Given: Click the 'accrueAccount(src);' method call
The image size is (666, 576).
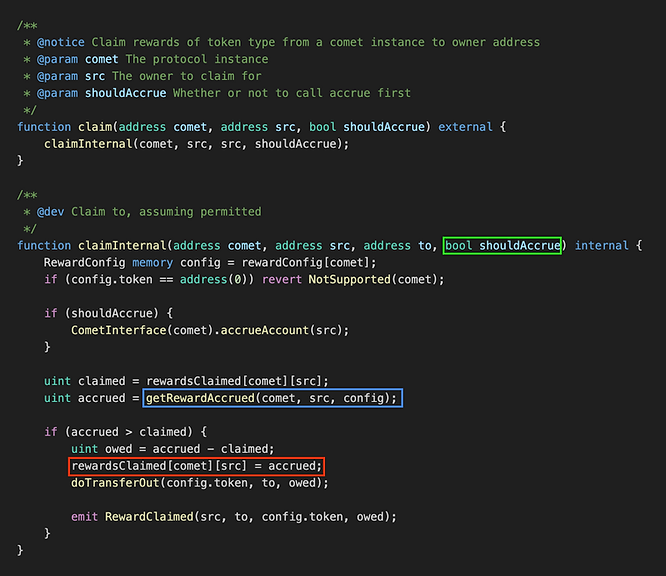Looking at the screenshot, I should pos(285,330).
